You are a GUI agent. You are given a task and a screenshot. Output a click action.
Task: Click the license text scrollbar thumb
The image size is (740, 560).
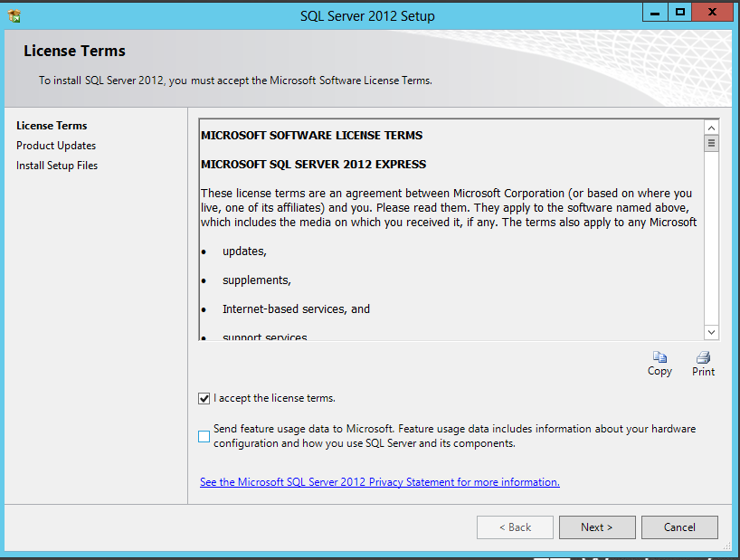711,144
